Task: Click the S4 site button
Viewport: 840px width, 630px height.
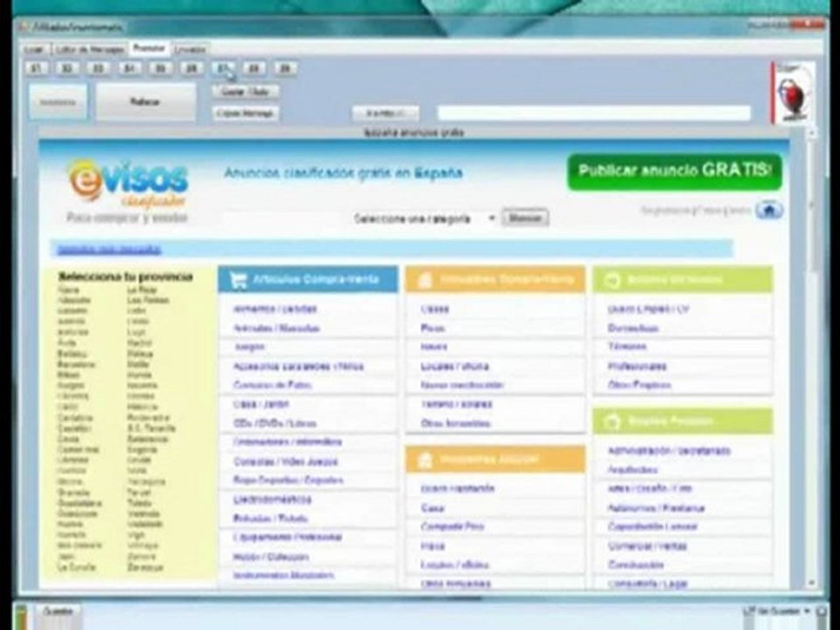Action: [x=129, y=68]
